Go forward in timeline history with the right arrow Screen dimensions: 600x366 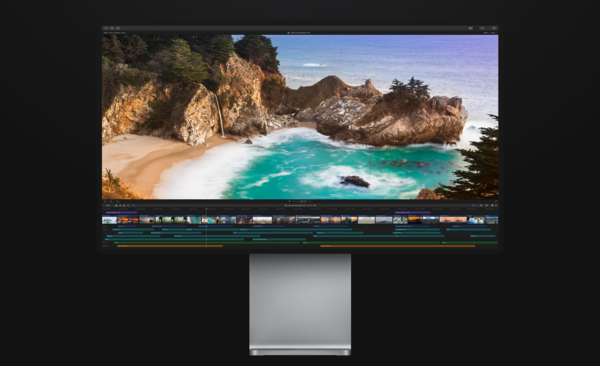[315, 206]
